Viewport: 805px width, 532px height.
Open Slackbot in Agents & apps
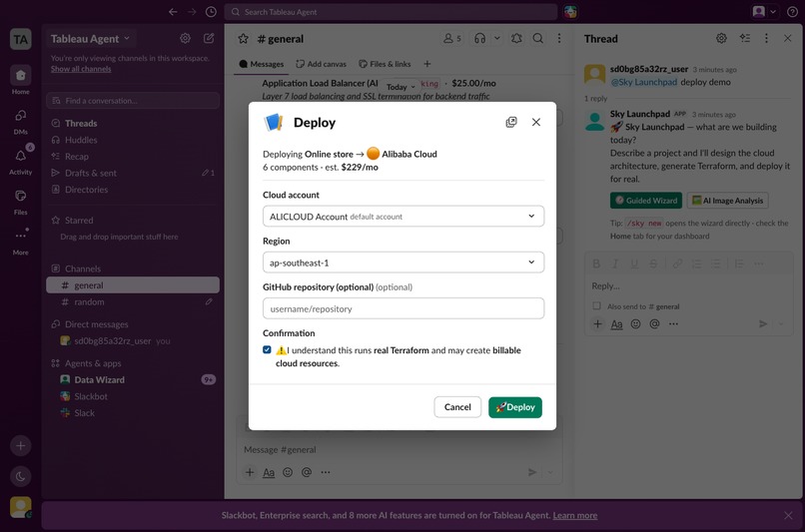pyautogui.click(x=133, y=396)
